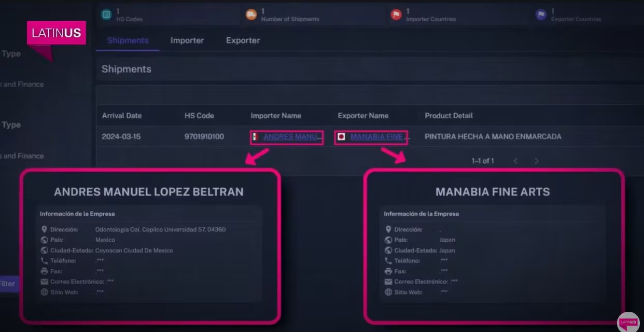Click the Fax printer icon in Manabia card
This screenshot has width=644, height=332.
[388, 271]
